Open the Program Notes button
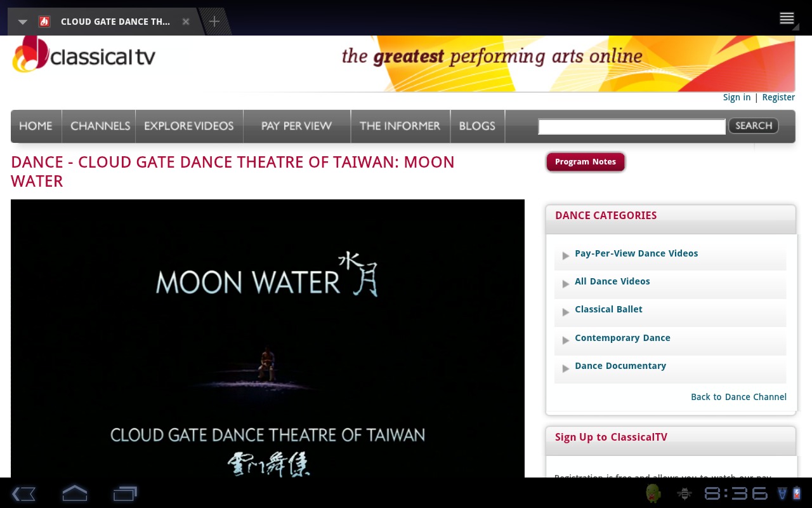This screenshot has width=812, height=508. click(x=586, y=162)
